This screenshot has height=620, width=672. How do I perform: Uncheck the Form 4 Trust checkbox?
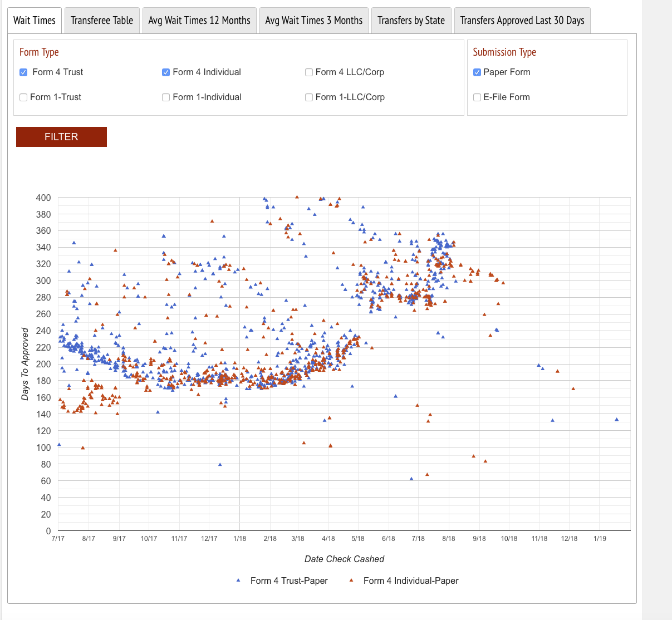(23, 72)
